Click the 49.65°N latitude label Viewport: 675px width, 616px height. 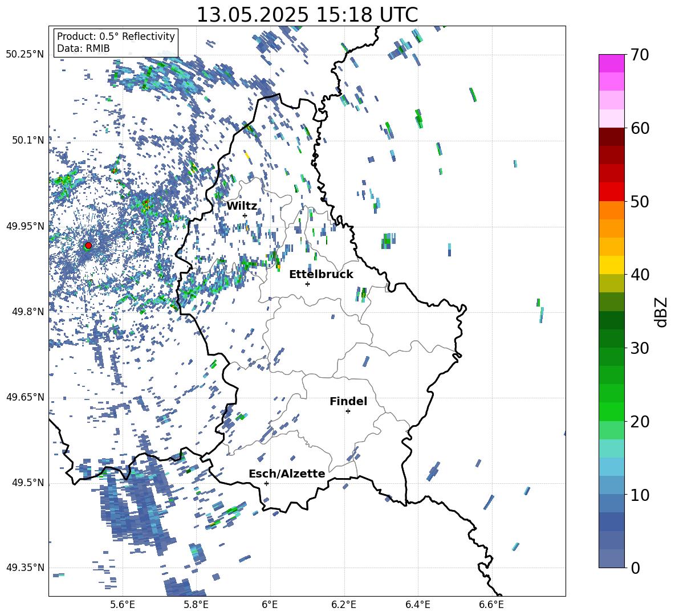[x=25, y=397]
